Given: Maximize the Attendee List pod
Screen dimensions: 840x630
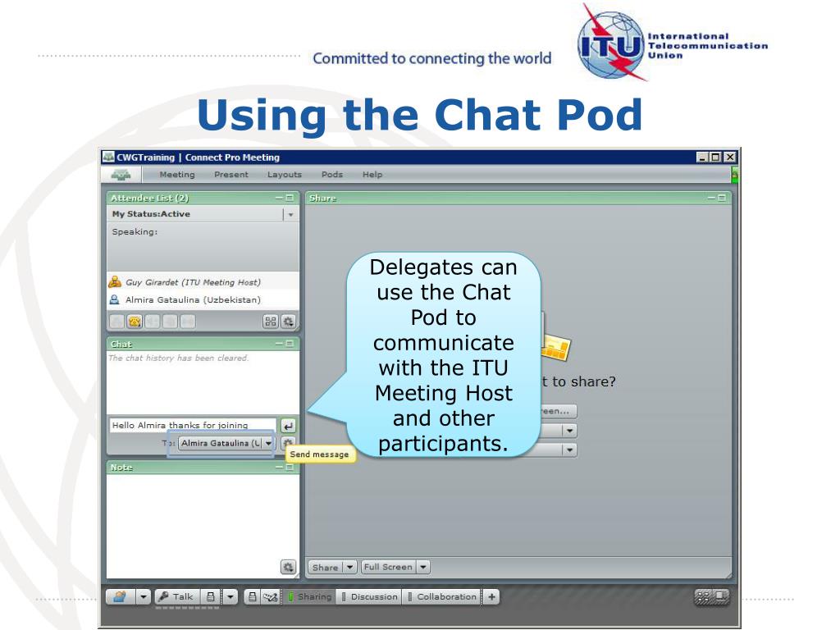Looking at the screenshot, I should (290, 198).
